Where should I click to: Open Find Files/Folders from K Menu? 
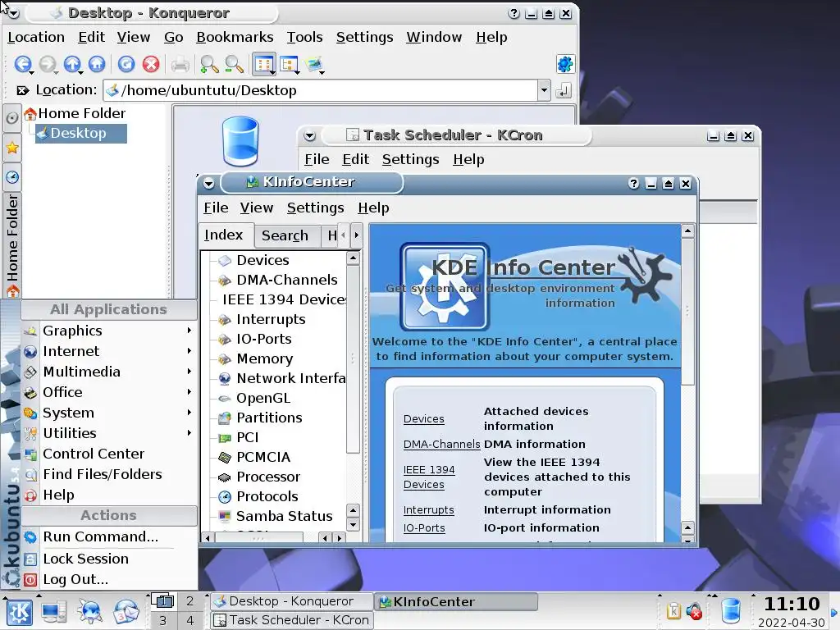point(109,475)
